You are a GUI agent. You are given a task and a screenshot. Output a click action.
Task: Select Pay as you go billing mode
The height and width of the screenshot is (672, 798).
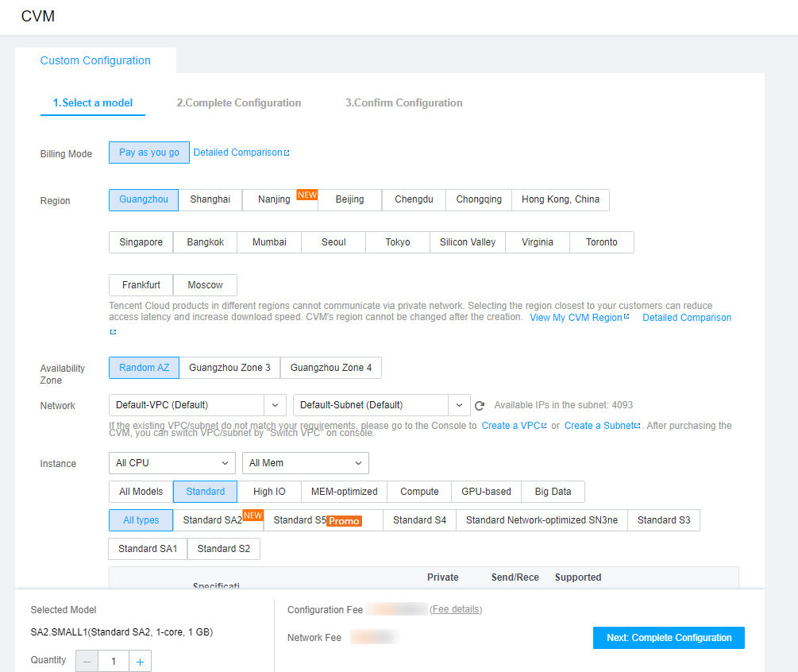coord(148,152)
